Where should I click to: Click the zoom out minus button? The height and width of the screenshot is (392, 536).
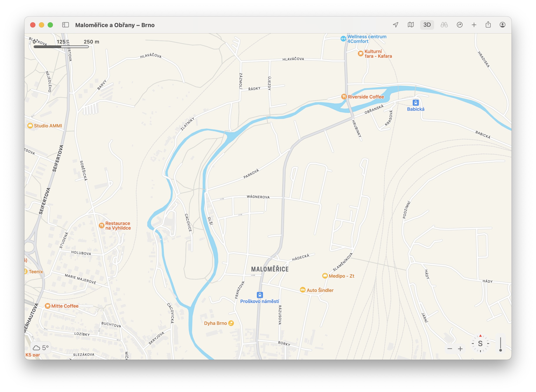(x=450, y=349)
